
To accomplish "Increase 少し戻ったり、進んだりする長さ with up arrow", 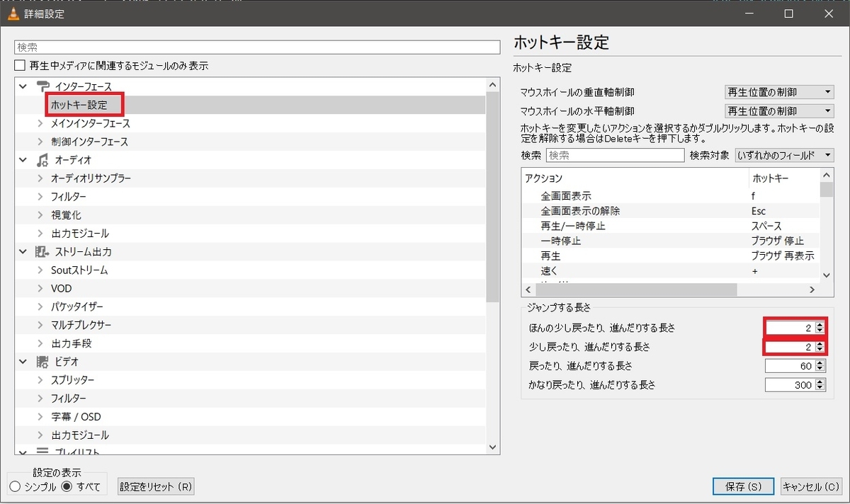I will click(820, 344).
